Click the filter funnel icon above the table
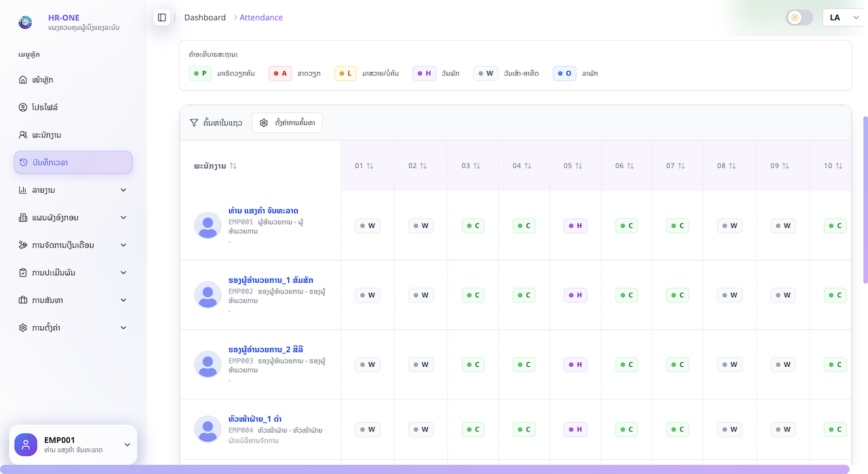Screen dimensions: 868x474 click(x=194, y=123)
